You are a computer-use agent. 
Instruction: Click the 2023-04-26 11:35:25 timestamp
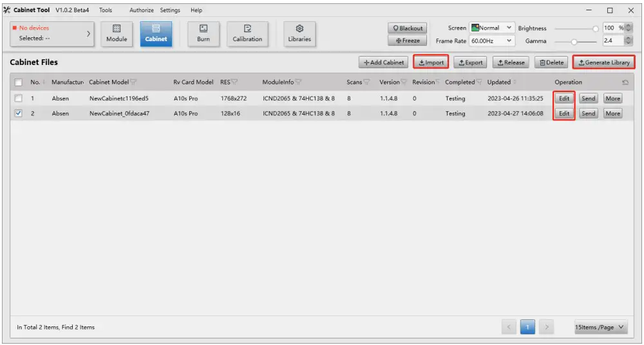[x=515, y=98]
